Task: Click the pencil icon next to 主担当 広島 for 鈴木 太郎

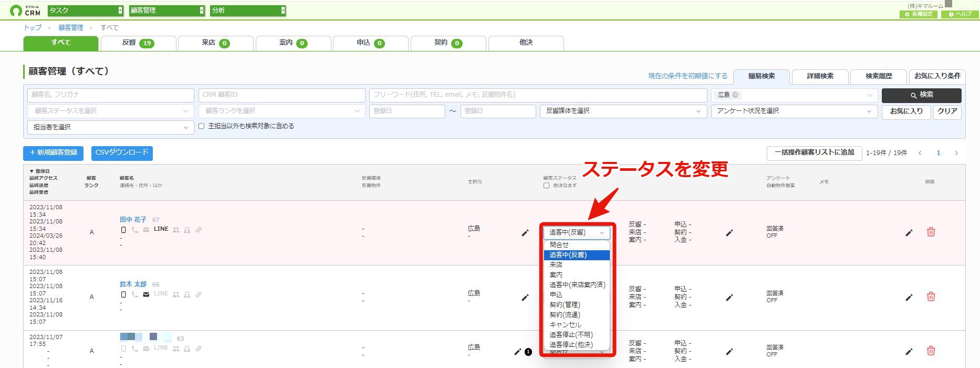Action: (x=525, y=298)
